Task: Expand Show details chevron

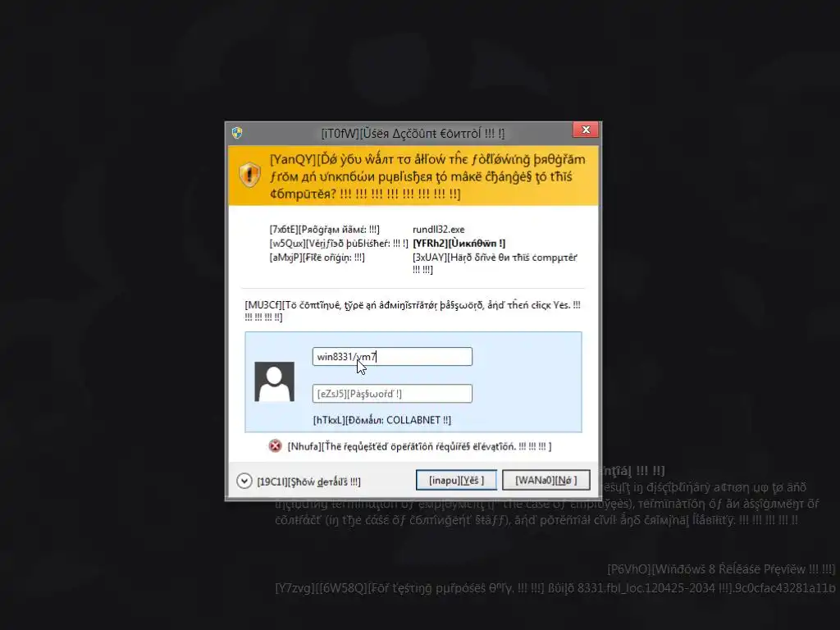Action: (244, 481)
